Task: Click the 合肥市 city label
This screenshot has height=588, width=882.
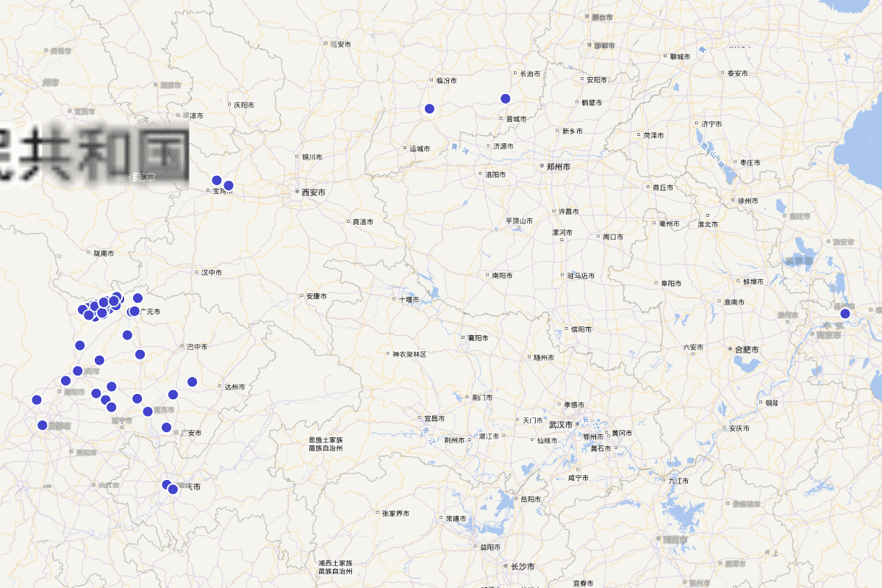Action: pos(747,350)
